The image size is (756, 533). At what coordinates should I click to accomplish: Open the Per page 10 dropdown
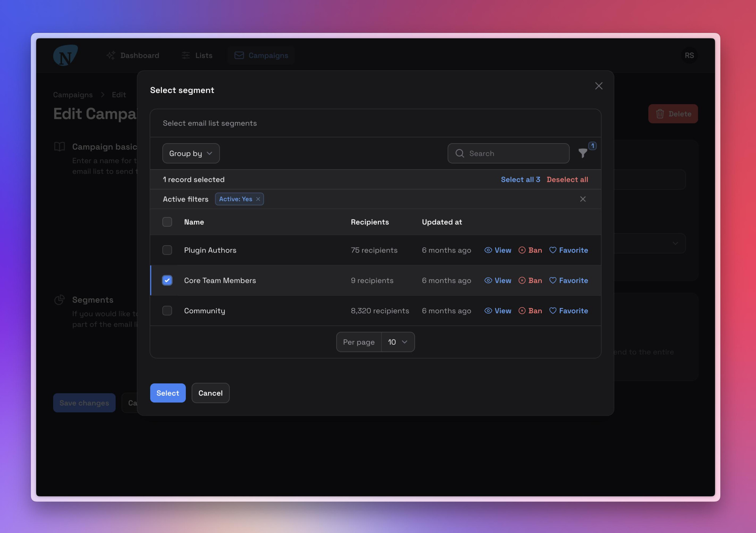pos(398,342)
